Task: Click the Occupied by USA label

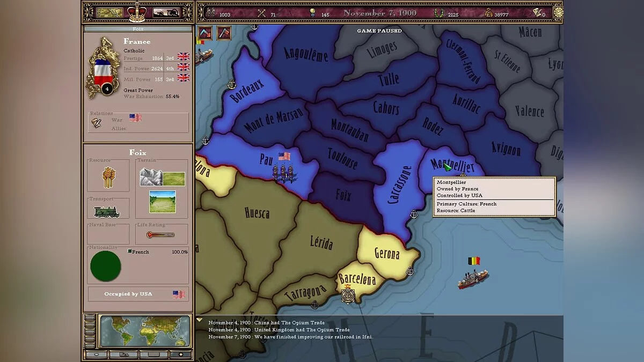Action: pyautogui.click(x=128, y=294)
